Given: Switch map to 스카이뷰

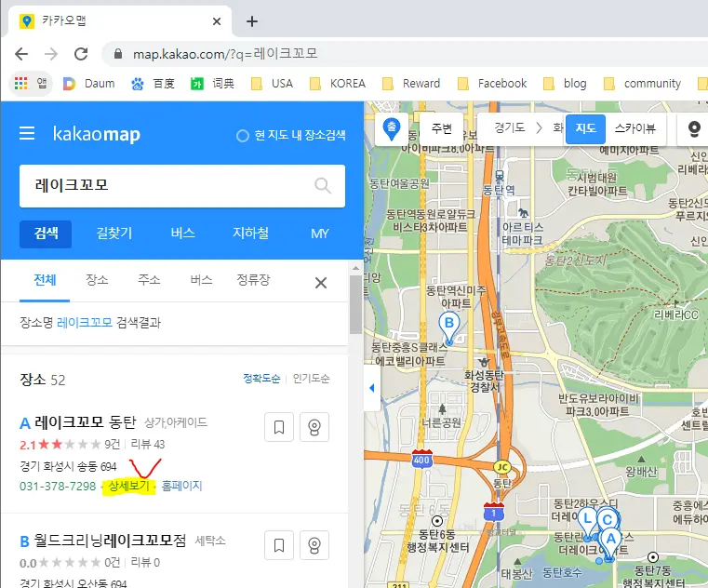Looking at the screenshot, I should click(635, 128).
